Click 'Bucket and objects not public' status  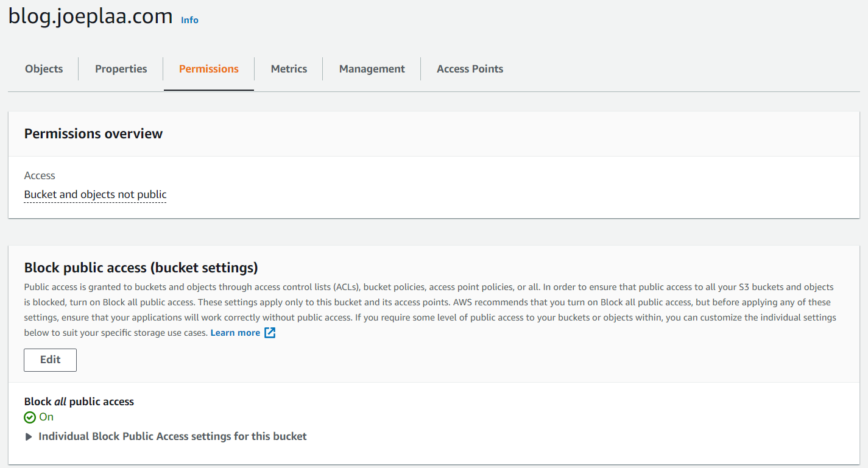point(95,195)
